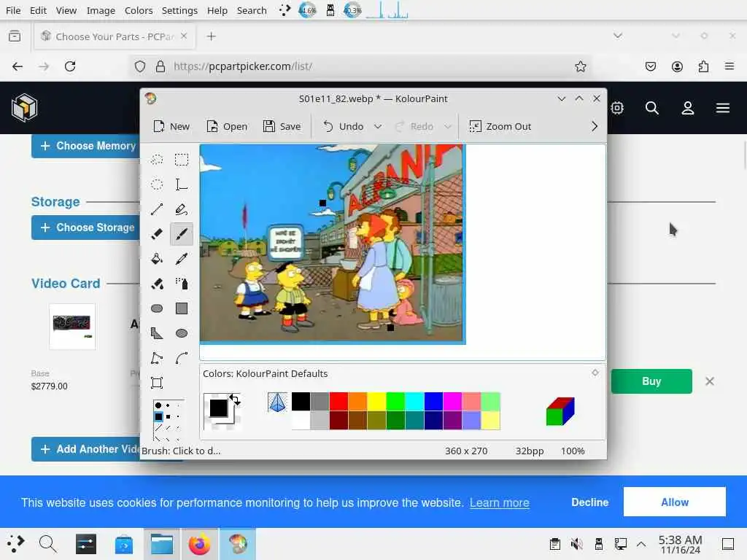Select the Free-Form Selection tool
Image resolution: width=747 pixels, height=560 pixels.
click(157, 160)
